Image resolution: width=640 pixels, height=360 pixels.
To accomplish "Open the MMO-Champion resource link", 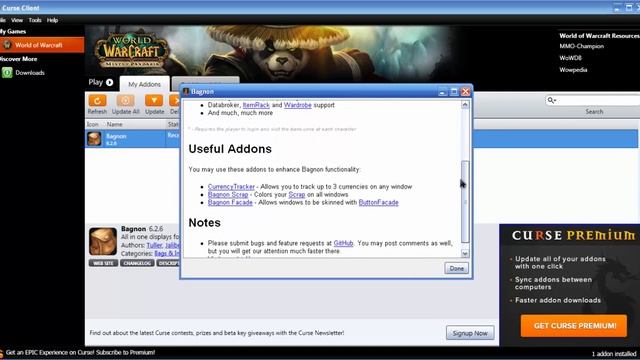I will (582, 46).
